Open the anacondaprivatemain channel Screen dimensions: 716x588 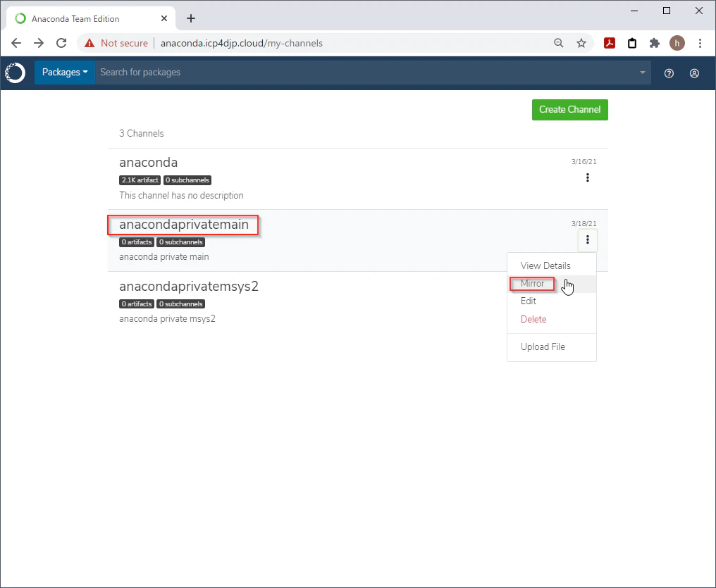pos(184,225)
